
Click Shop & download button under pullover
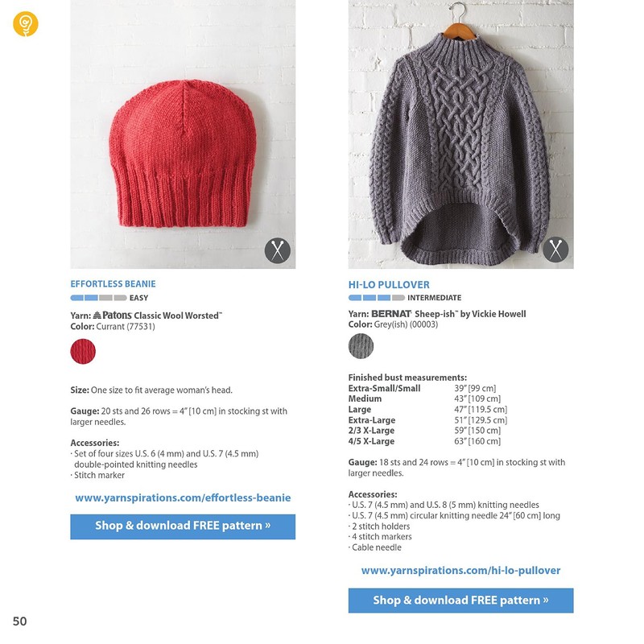[460, 601]
